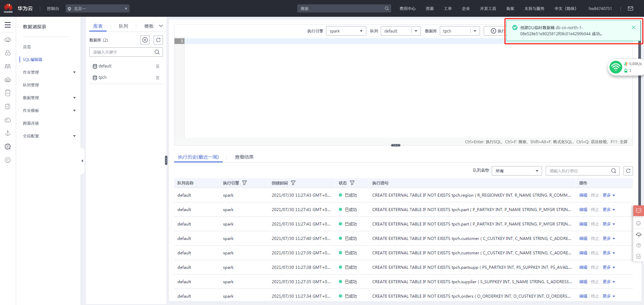Refresh the execution history table
Screen dimensions: 644x305
[628, 171]
